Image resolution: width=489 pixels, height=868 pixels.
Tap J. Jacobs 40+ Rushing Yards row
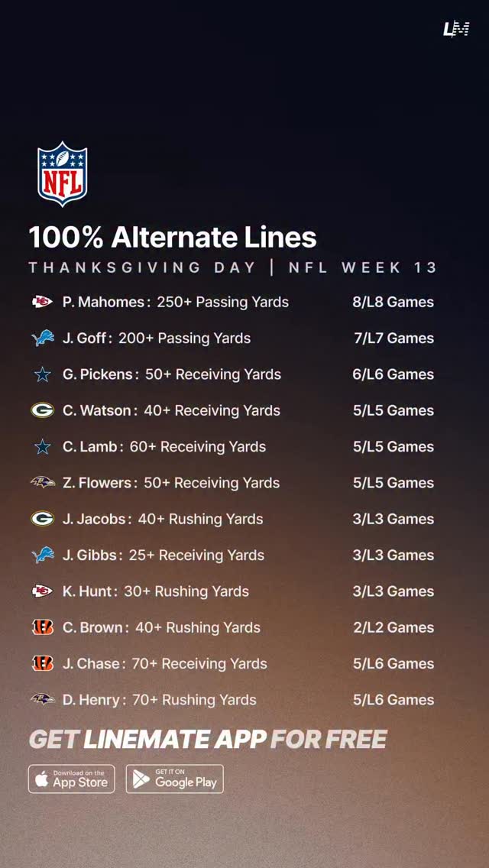(163, 519)
